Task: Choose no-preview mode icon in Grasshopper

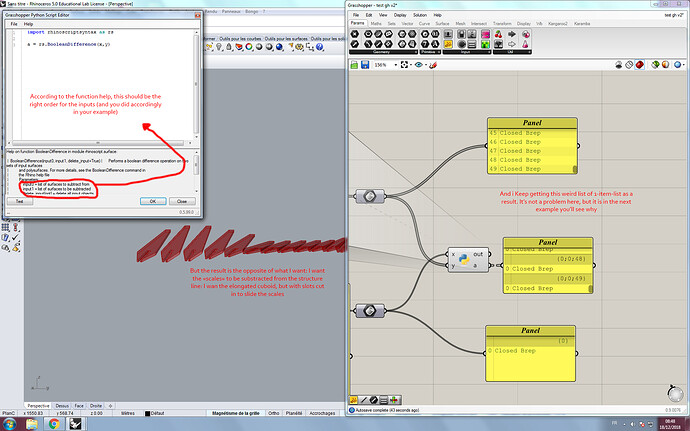Action: [x=619, y=65]
